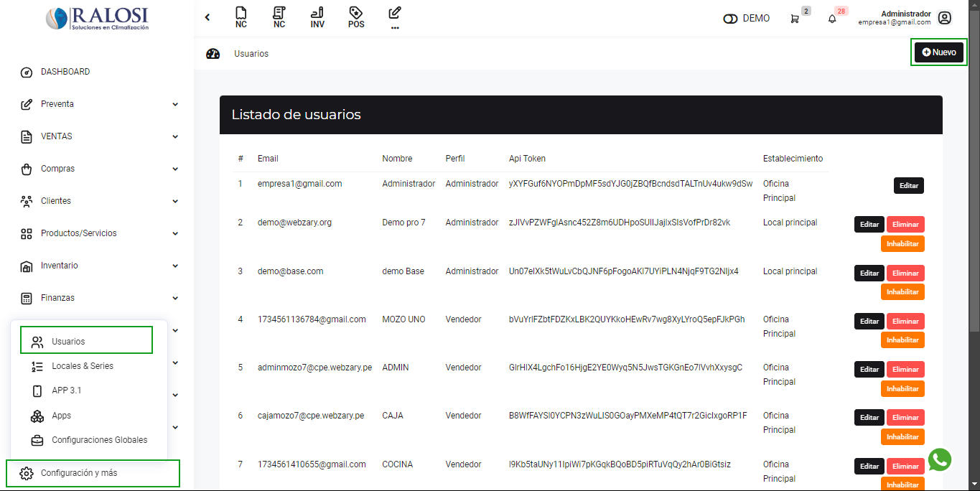Image resolution: width=980 pixels, height=491 pixels.
Task: Click the POS toolbar icon
Action: click(356, 17)
